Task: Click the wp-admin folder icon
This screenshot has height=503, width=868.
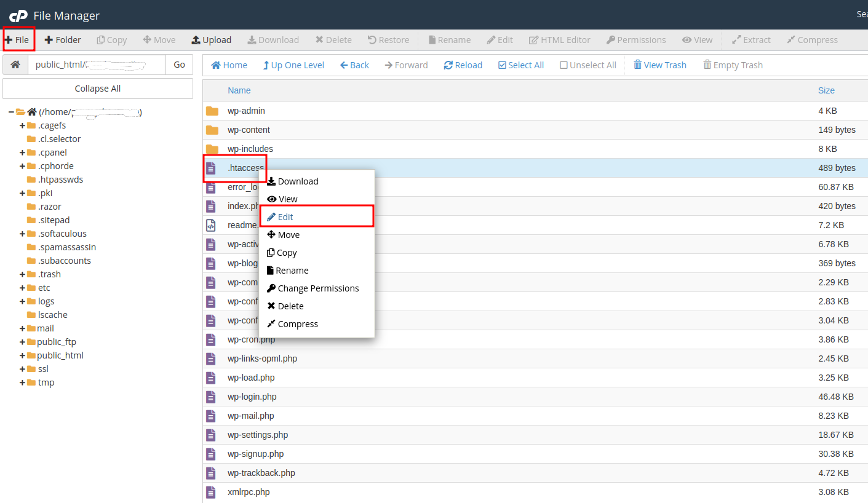Action: [x=212, y=111]
